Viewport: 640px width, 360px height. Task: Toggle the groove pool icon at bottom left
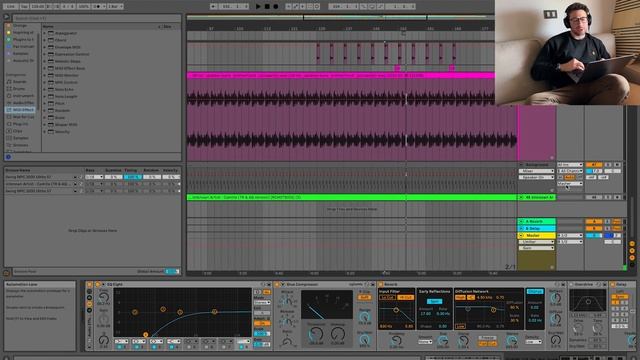(6, 273)
